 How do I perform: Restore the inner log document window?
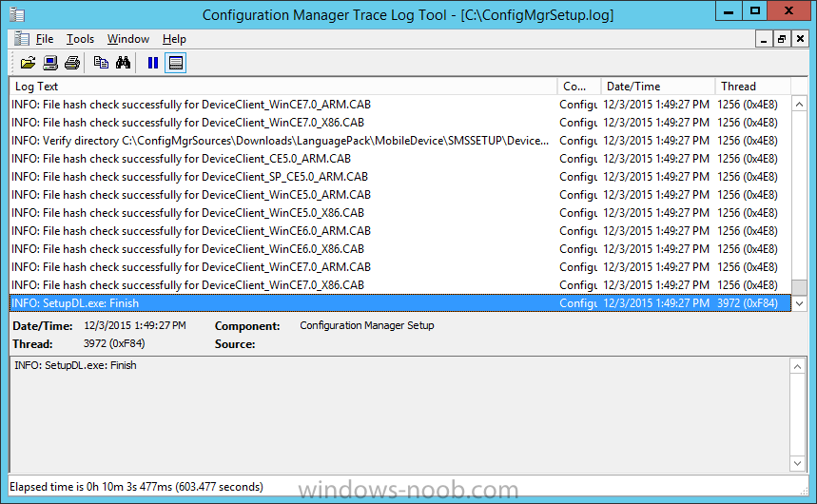pyautogui.click(x=782, y=39)
